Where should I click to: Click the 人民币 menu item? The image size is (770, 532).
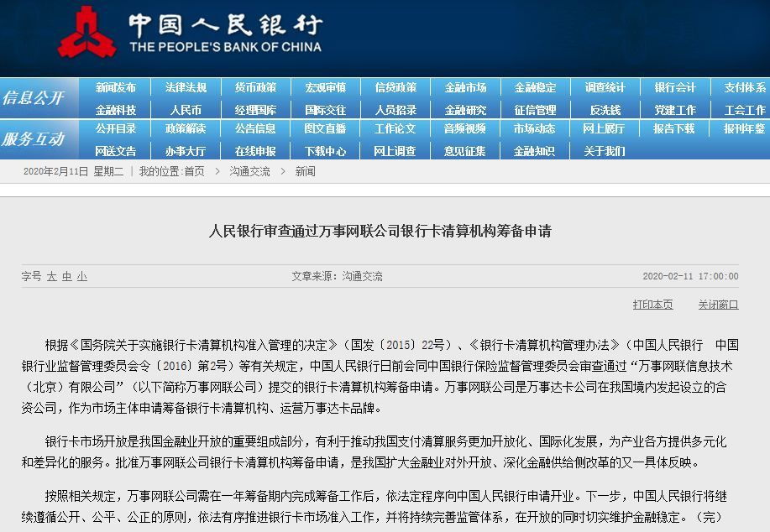coord(186,110)
